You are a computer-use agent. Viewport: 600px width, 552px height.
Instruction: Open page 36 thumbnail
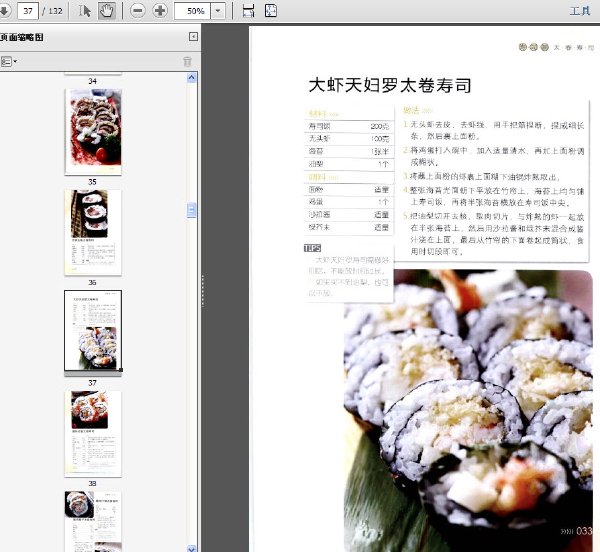click(x=93, y=232)
